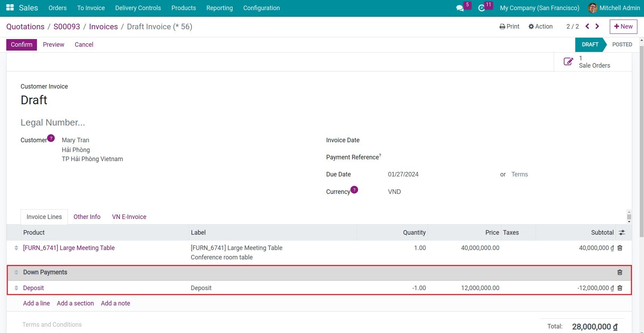The width and height of the screenshot is (644, 333).
Task: Click the Price cell 40,000,000.00
Action: (480, 248)
